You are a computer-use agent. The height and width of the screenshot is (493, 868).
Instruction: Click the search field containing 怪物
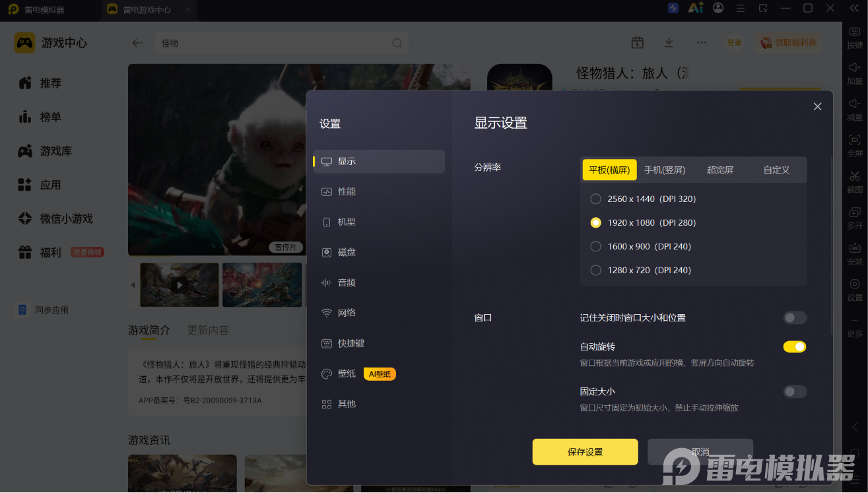click(282, 43)
